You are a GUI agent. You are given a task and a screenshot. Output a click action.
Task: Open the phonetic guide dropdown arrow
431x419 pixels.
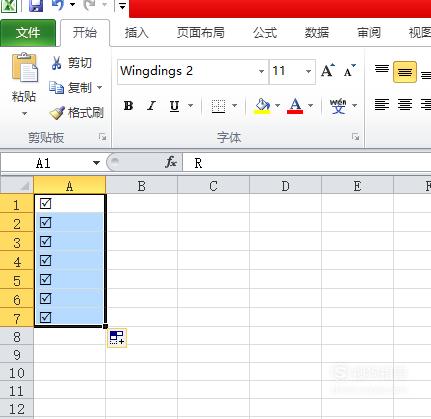(x=354, y=106)
